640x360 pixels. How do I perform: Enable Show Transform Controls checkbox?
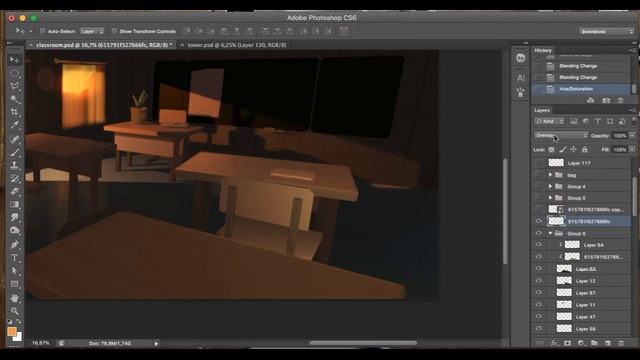pyautogui.click(x=114, y=31)
